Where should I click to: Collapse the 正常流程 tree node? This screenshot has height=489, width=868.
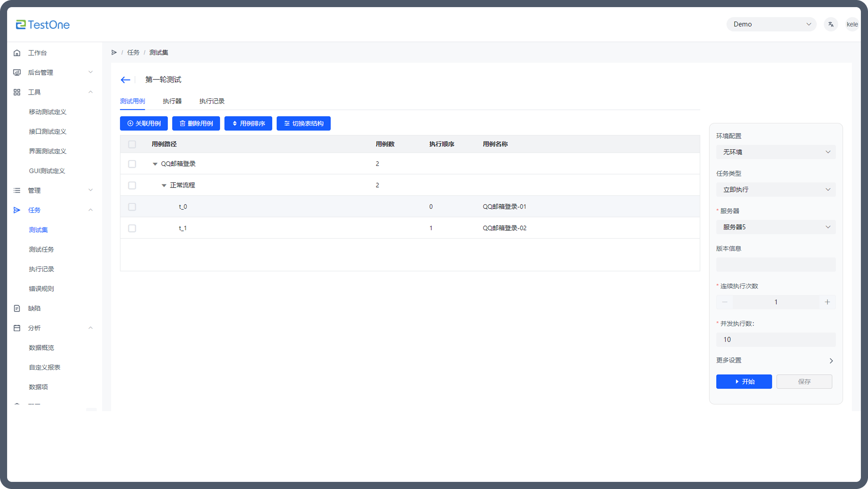[164, 186]
